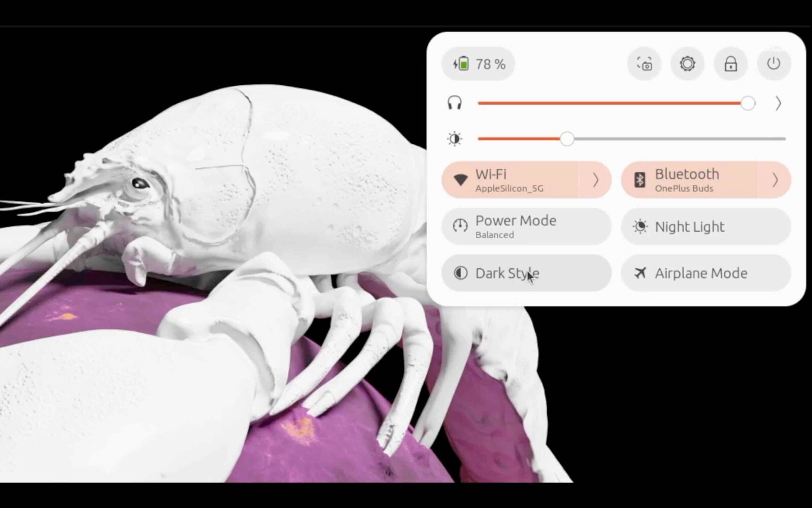The height and width of the screenshot is (508, 812).
Task: Lock the screen with the padlock icon
Action: (730, 64)
